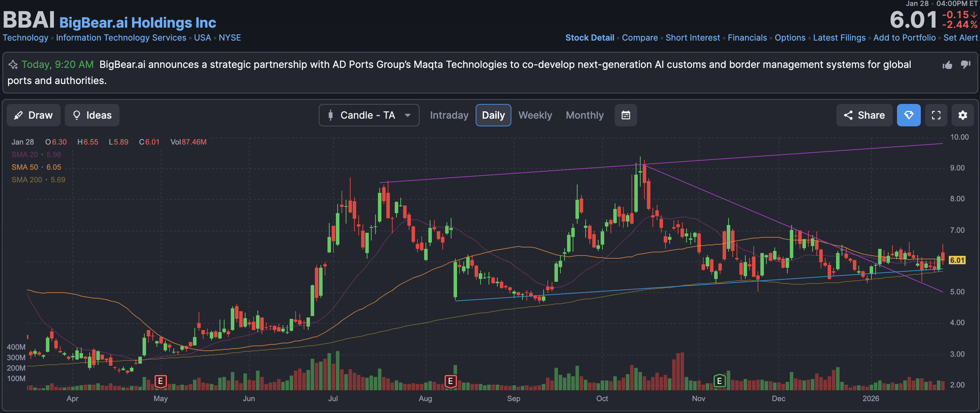Open the Candle - TA chart type dropdown

(369, 115)
